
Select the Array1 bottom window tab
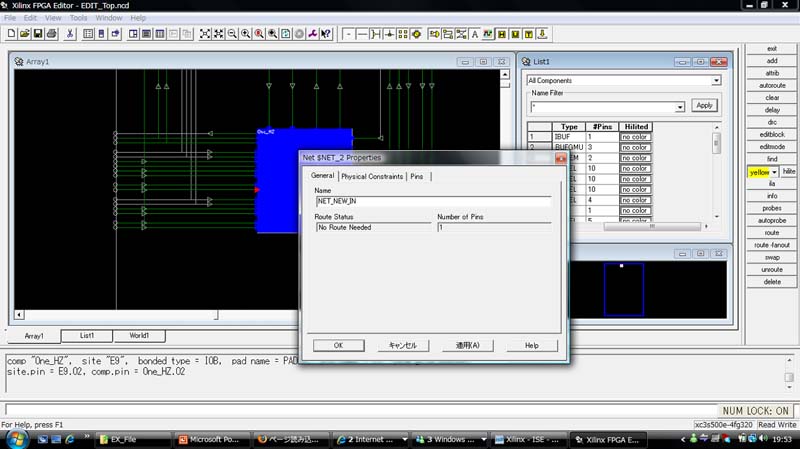34,336
